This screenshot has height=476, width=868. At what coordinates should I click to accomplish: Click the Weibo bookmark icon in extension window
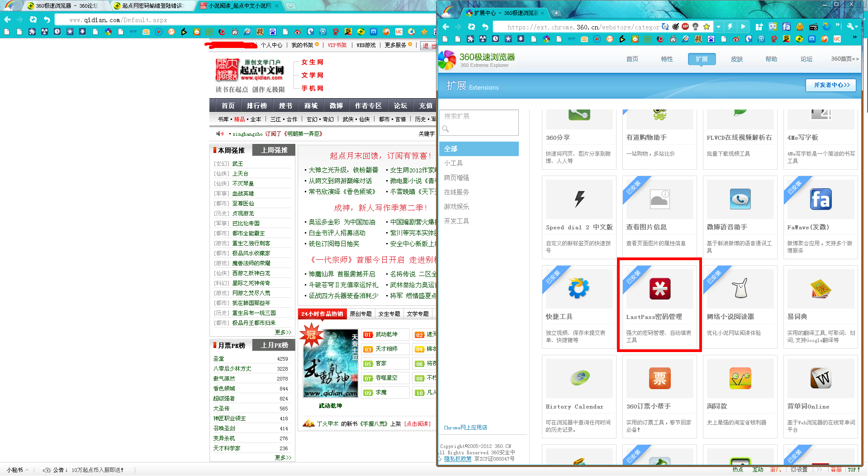pos(735,39)
